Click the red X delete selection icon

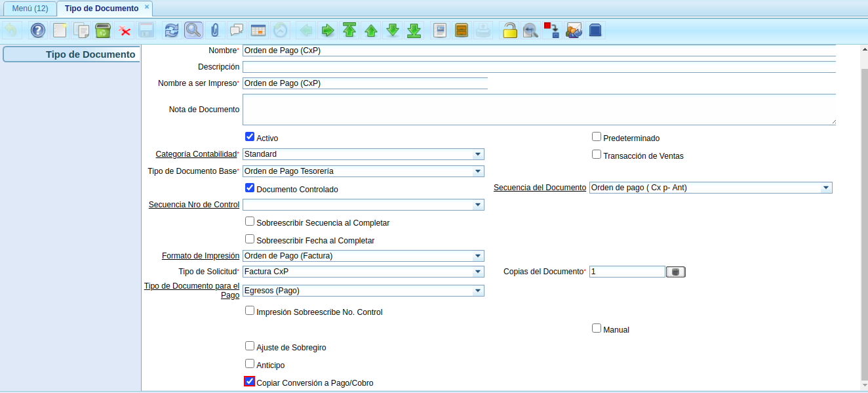pos(125,30)
